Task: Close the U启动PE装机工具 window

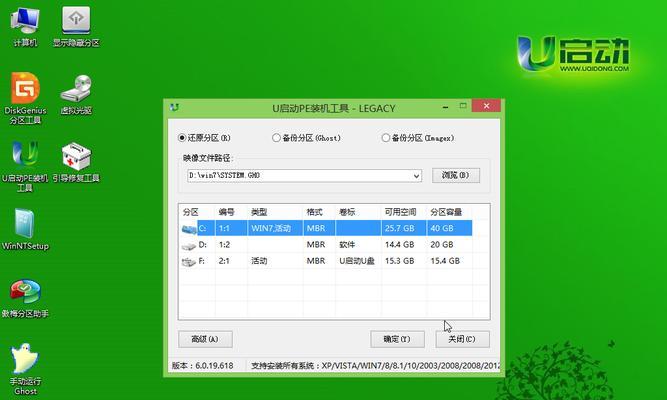Action: pyautogui.click(x=487, y=106)
